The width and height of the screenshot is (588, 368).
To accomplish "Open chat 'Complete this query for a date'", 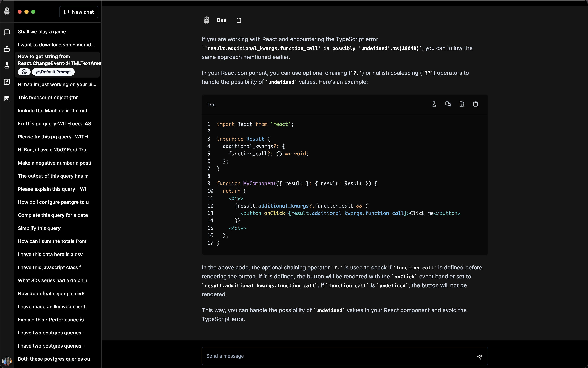I will tap(57, 215).
